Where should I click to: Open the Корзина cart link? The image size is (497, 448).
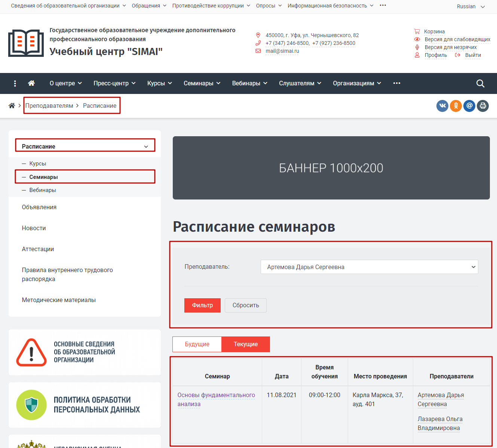(434, 31)
